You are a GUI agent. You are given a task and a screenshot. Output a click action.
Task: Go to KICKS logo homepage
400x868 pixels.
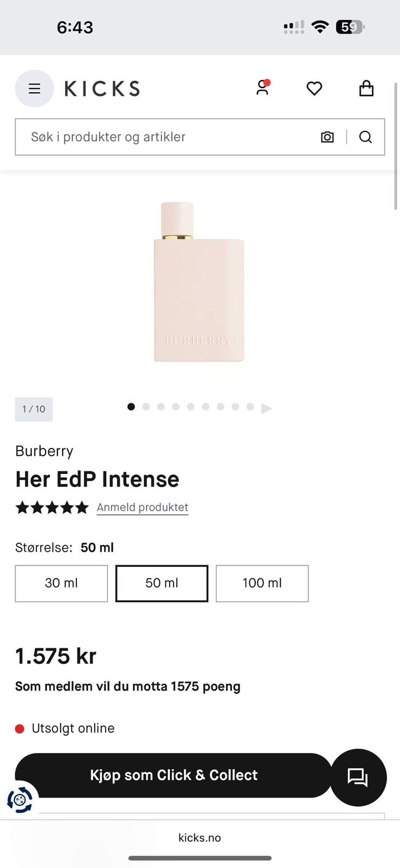(102, 88)
